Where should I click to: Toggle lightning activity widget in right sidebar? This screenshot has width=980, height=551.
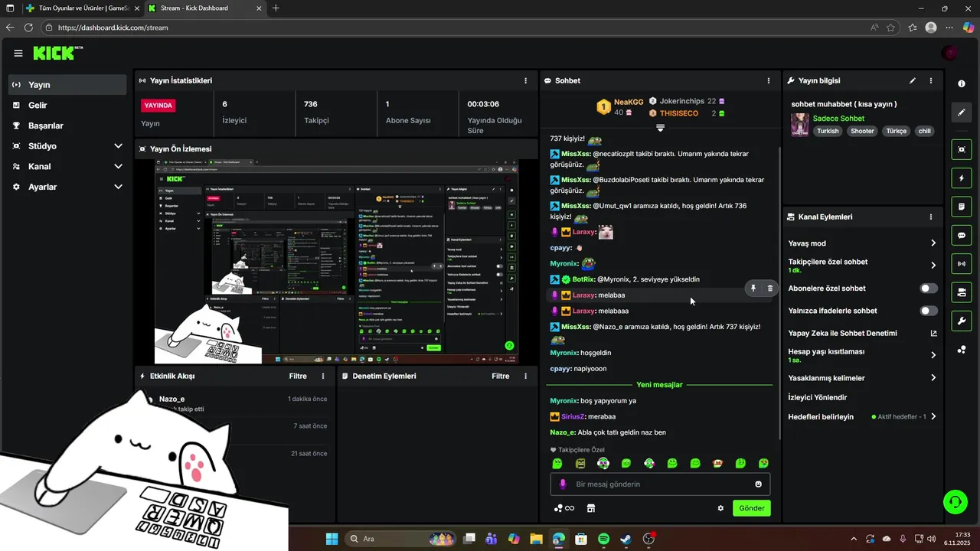(x=962, y=178)
